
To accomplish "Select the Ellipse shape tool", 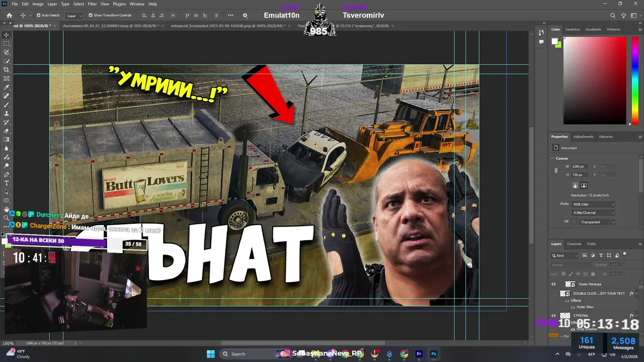I will coord(7,201).
